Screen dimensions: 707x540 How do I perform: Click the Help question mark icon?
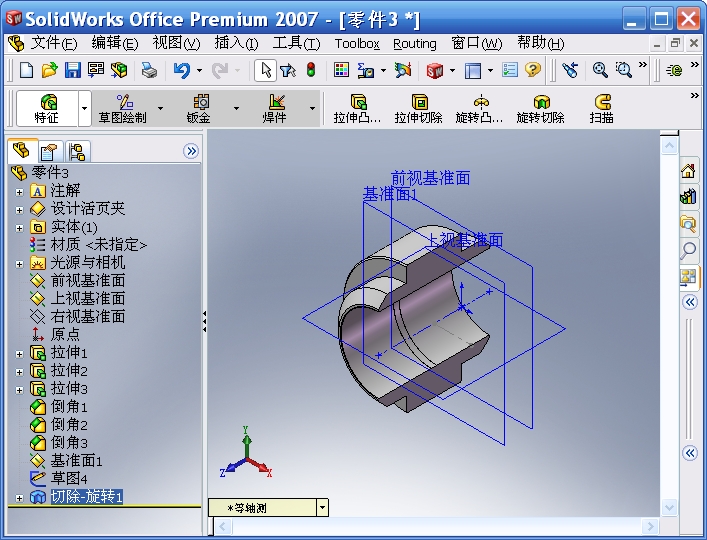point(533,70)
